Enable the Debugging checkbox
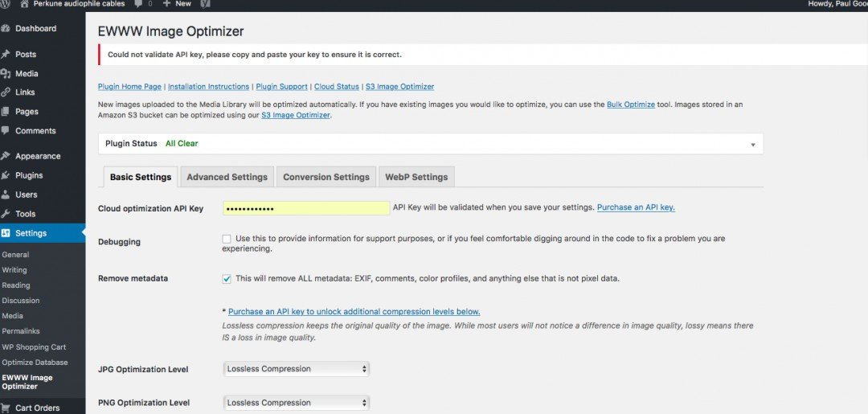Screen dimensions: 868x414 tap(227, 239)
